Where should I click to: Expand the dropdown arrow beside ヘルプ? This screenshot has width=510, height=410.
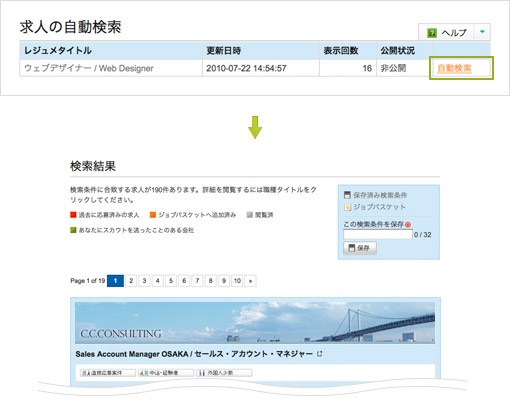coord(482,32)
